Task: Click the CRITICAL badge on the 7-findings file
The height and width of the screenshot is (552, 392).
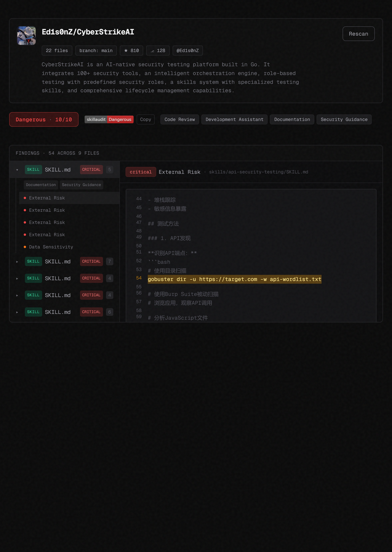Action: pos(91,261)
